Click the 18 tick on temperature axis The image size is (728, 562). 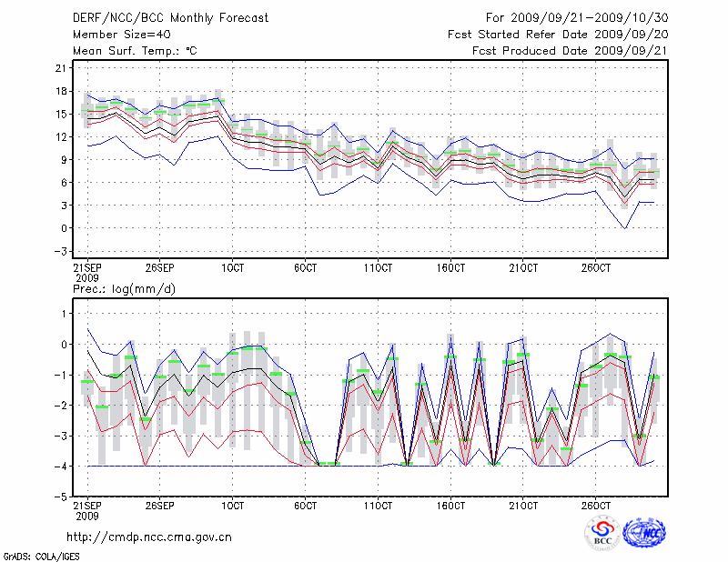point(62,91)
